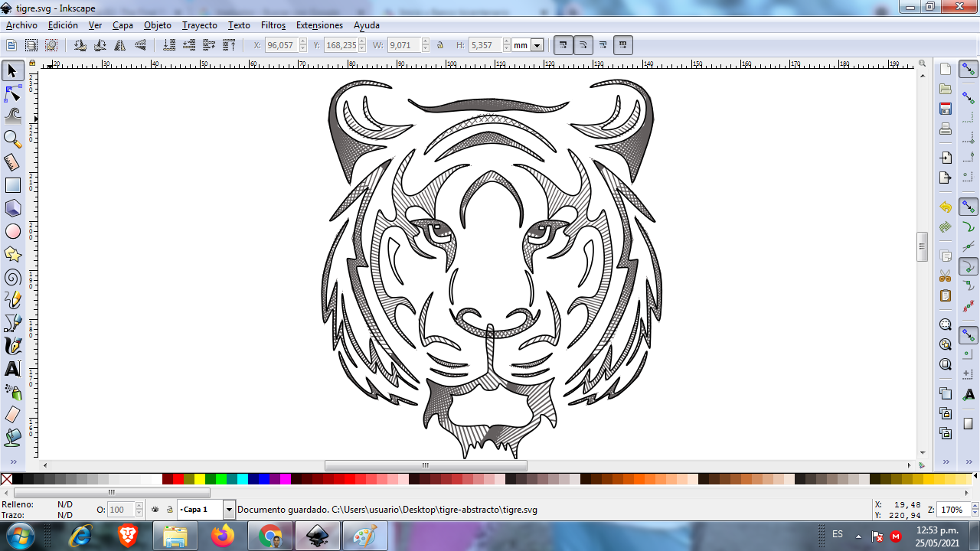This screenshot has width=980, height=551.
Task: Raise selection one step
Action: pyautogui.click(x=208, y=45)
